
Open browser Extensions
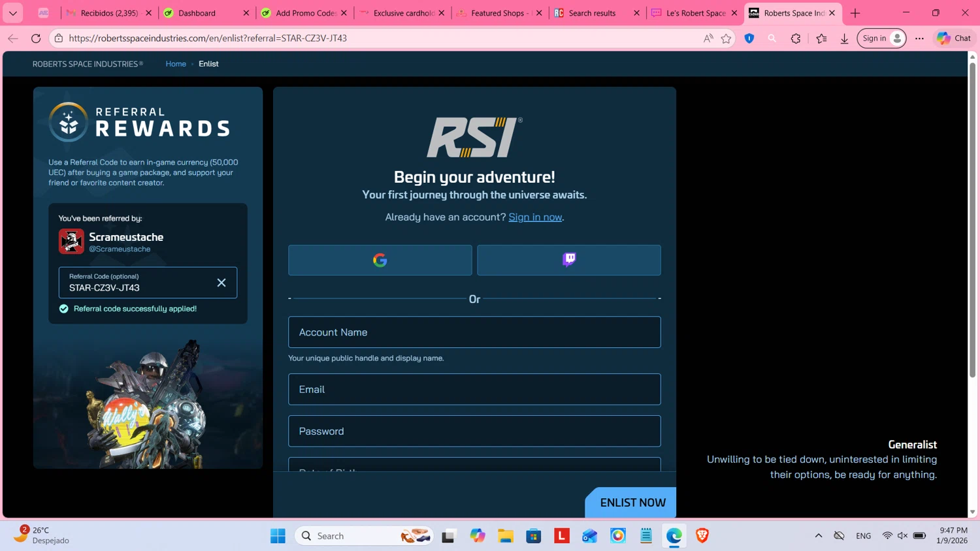point(796,39)
